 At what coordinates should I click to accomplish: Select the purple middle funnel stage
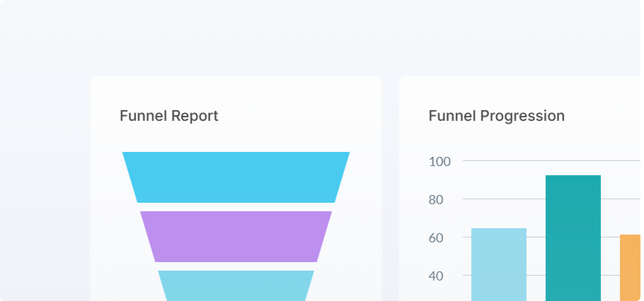(236, 237)
